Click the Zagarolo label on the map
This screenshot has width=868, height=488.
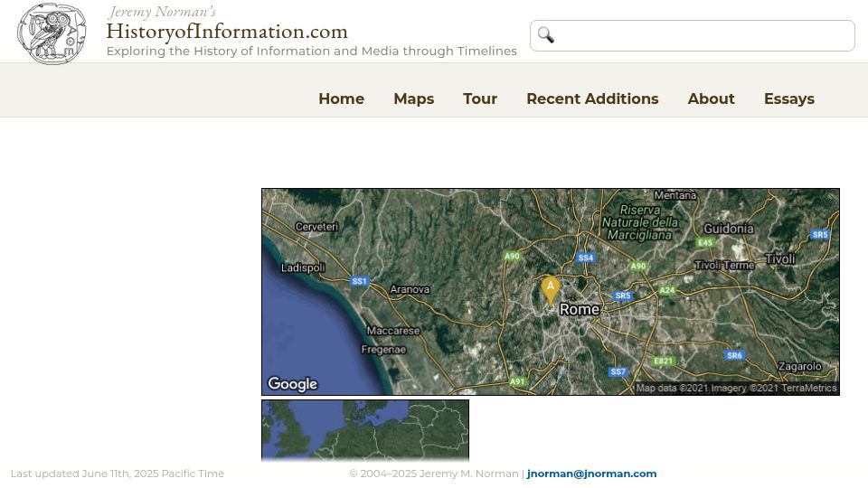click(x=800, y=366)
